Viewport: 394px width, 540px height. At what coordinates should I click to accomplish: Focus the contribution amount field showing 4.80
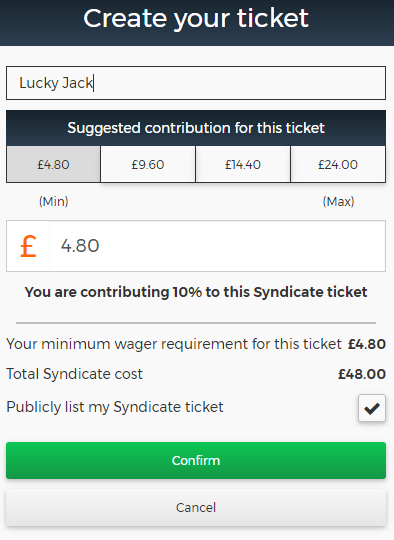click(217, 246)
